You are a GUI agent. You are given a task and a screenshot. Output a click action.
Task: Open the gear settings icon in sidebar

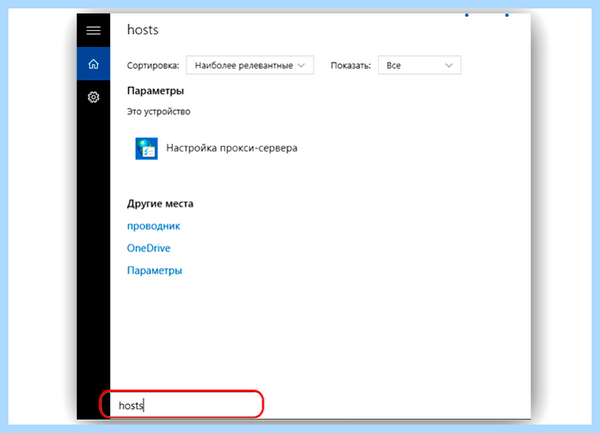[93, 97]
